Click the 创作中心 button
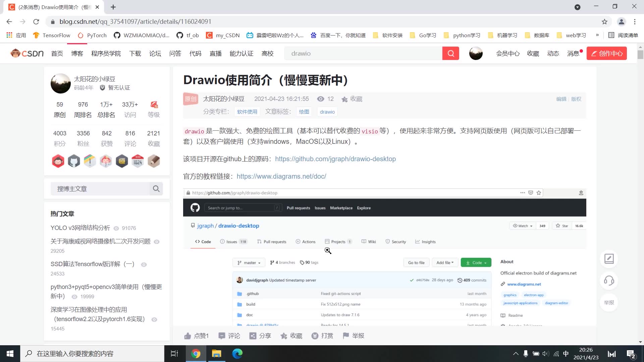The height and width of the screenshot is (362, 644). [606, 54]
